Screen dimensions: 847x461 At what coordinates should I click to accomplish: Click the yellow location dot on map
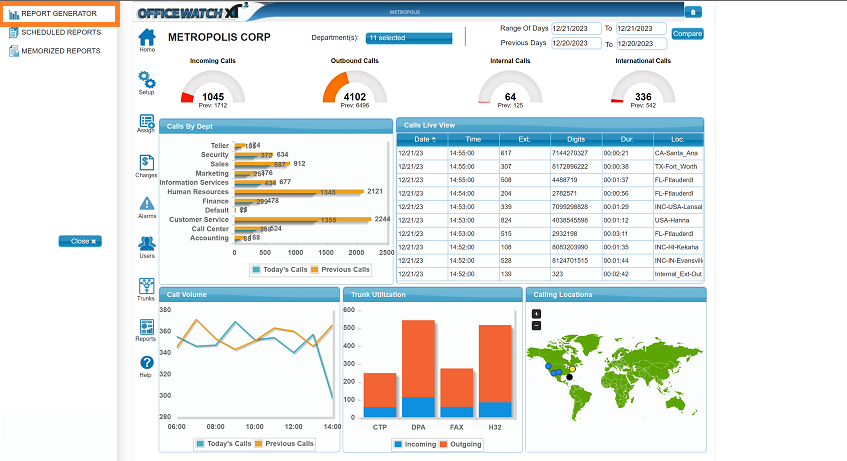point(573,369)
